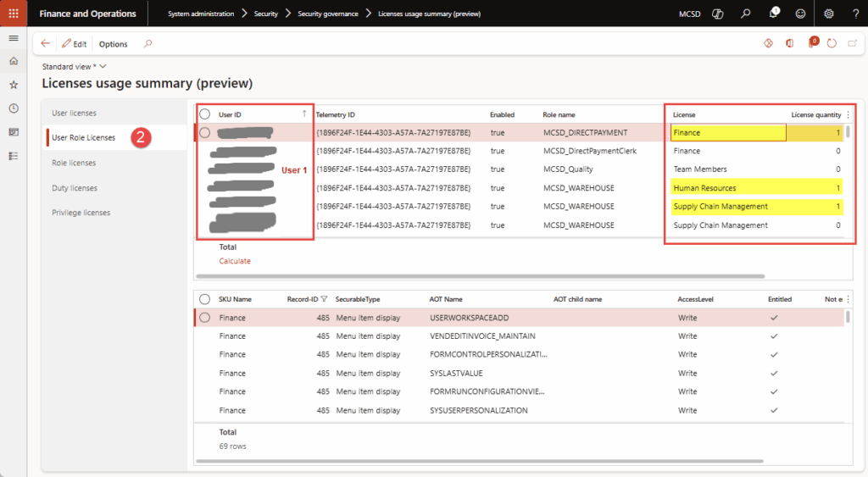Click the action pane search magnifier
The width and height of the screenshot is (868, 477).
point(147,44)
